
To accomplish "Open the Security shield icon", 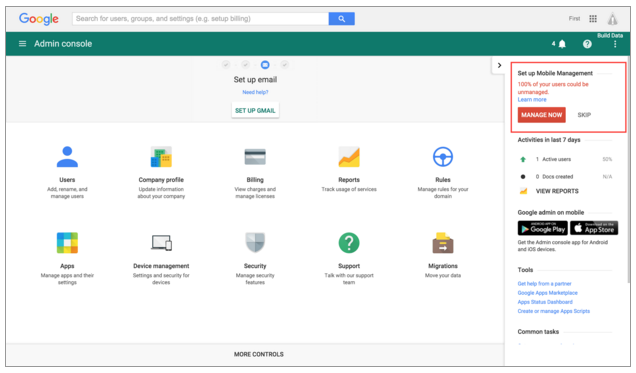I will [x=255, y=243].
